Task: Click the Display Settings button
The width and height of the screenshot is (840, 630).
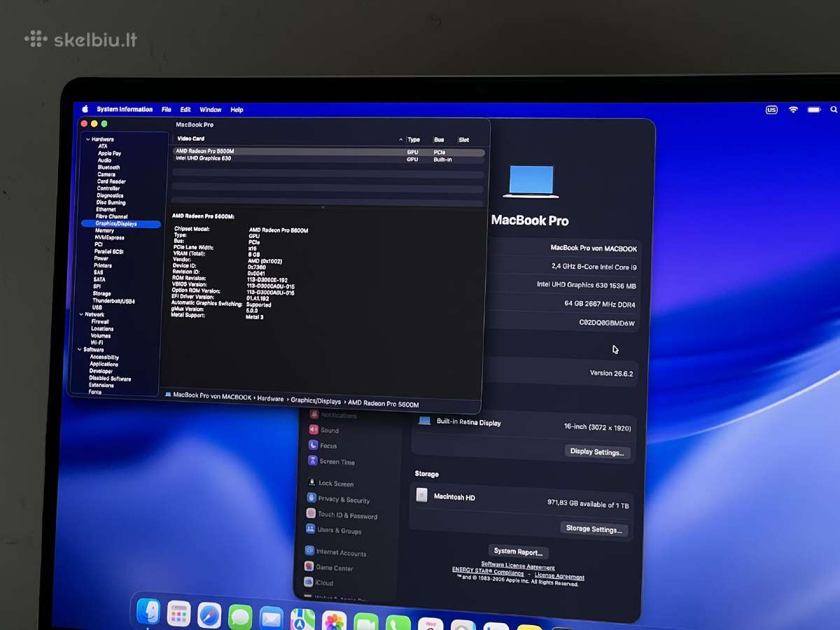Action: [x=597, y=452]
